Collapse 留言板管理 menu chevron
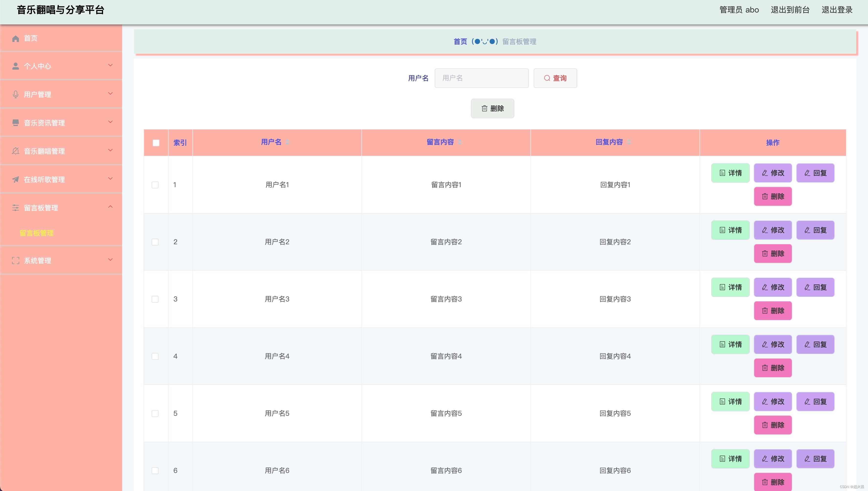868x491 pixels. (110, 207)
